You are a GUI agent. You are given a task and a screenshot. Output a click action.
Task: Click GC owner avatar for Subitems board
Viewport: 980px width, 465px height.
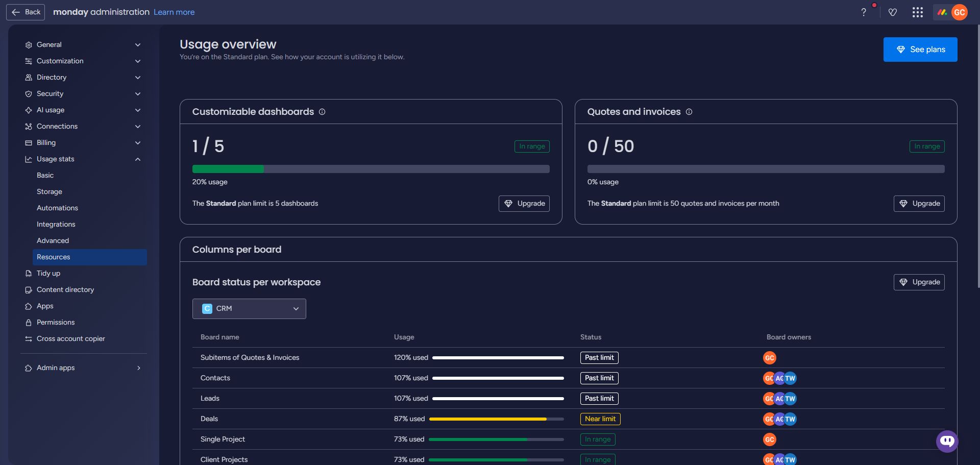point(770,358)
